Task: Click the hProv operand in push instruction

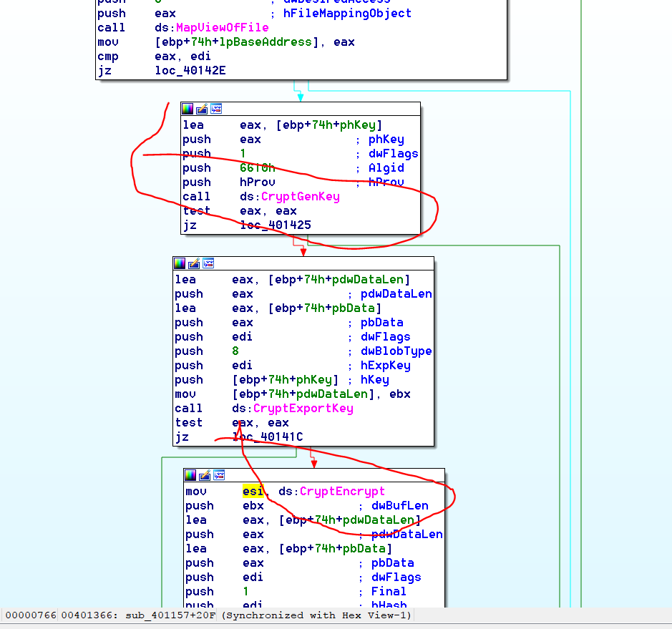Action: coord(254,182)
